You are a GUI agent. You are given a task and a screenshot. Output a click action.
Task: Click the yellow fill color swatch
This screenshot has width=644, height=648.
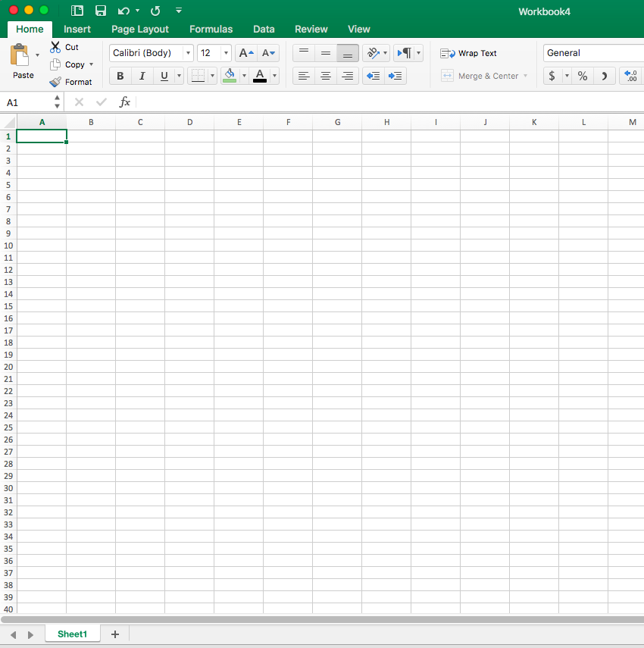click(x=230, y=76)
